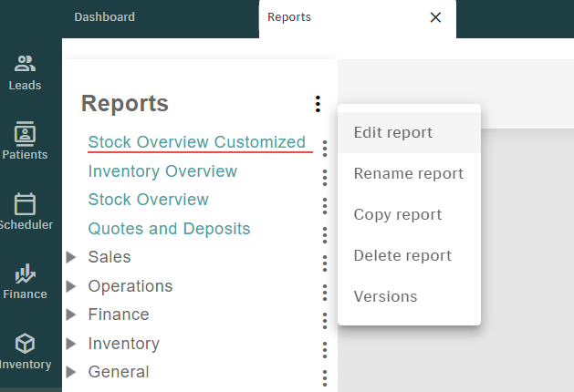This screenshot has height=392, width=574.
Task: Open the Finance chart icon
Action: click(26, 273)
